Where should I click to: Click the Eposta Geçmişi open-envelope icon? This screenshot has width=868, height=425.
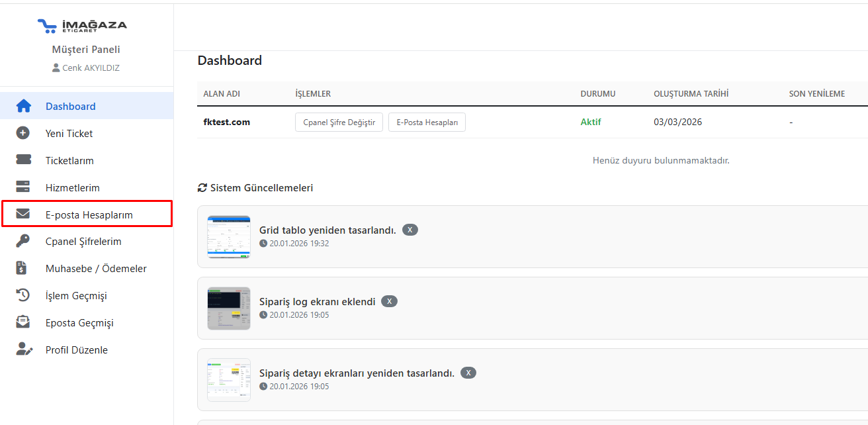[23, 323]
